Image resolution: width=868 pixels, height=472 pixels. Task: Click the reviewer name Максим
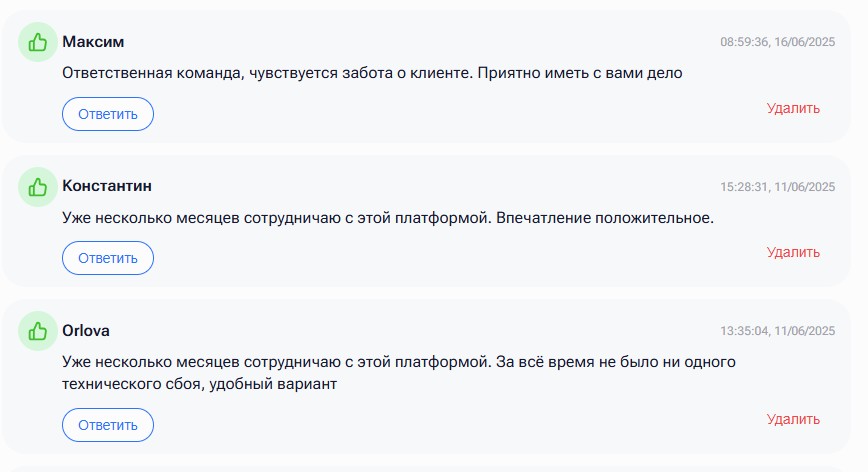point(93,42)
